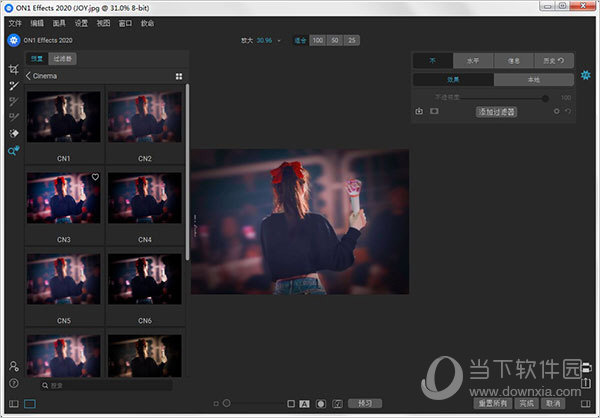Open the third menu bar item
The width and height of the screenshot is (600, 418).
[x=59, y=23]
